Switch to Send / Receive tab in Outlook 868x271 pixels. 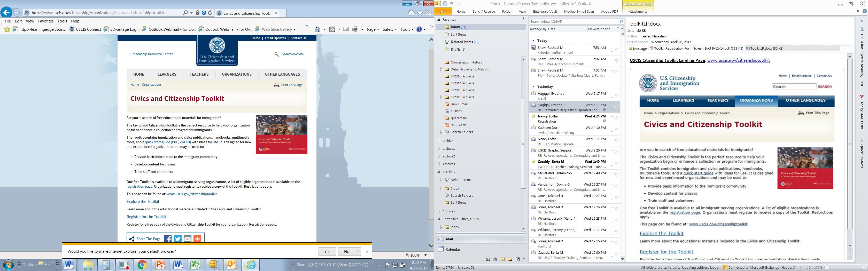(484, 11)
